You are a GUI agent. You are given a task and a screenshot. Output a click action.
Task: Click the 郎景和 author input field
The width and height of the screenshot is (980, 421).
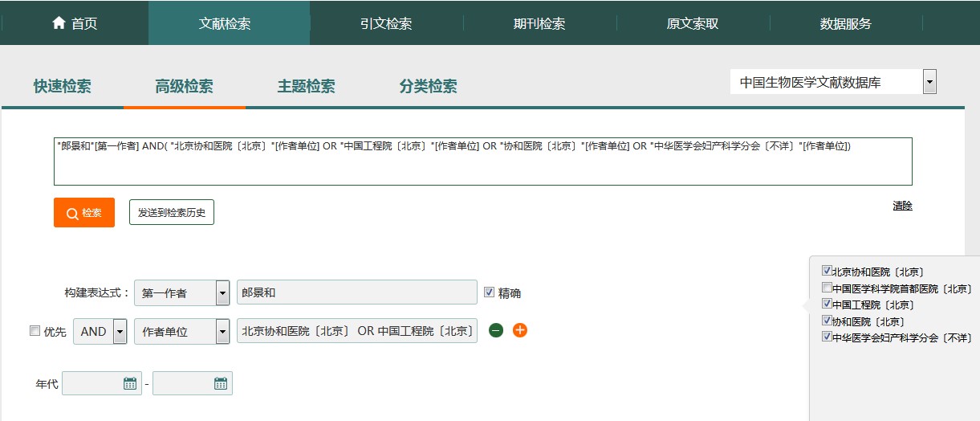pyautogui.click(x=356, y=292)
